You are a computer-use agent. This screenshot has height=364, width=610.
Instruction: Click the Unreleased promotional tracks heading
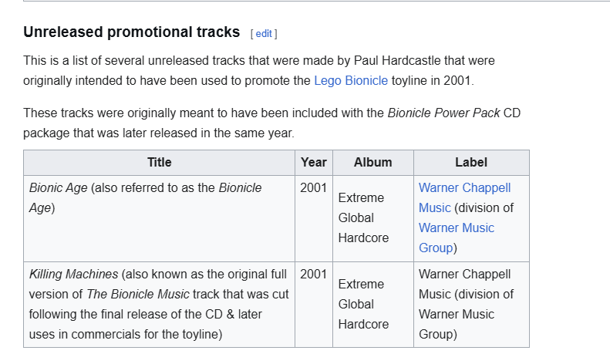[131, 32]
